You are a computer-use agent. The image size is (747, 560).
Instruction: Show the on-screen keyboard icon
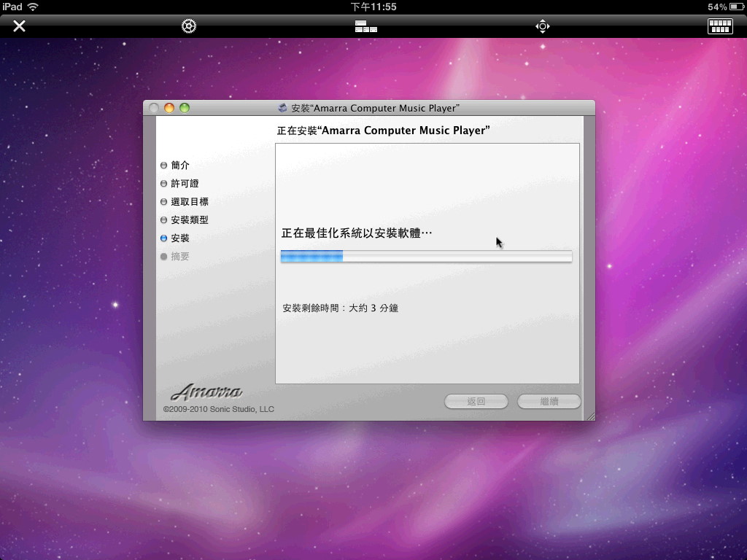720,26
